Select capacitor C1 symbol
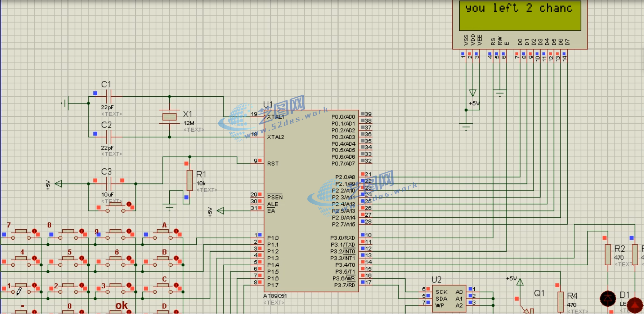Screen dimensions: 644x314 [109, 97]
